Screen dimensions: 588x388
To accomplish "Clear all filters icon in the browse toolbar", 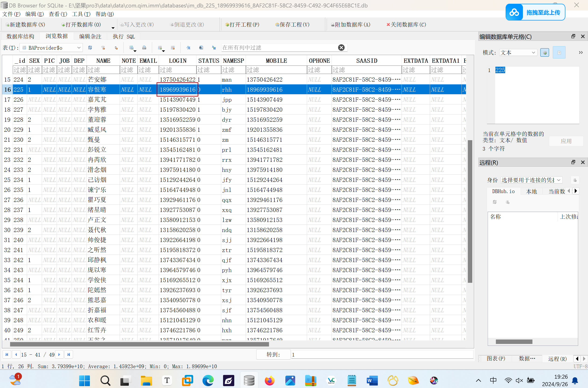I will pyautogui.click(x=103, y=48).
